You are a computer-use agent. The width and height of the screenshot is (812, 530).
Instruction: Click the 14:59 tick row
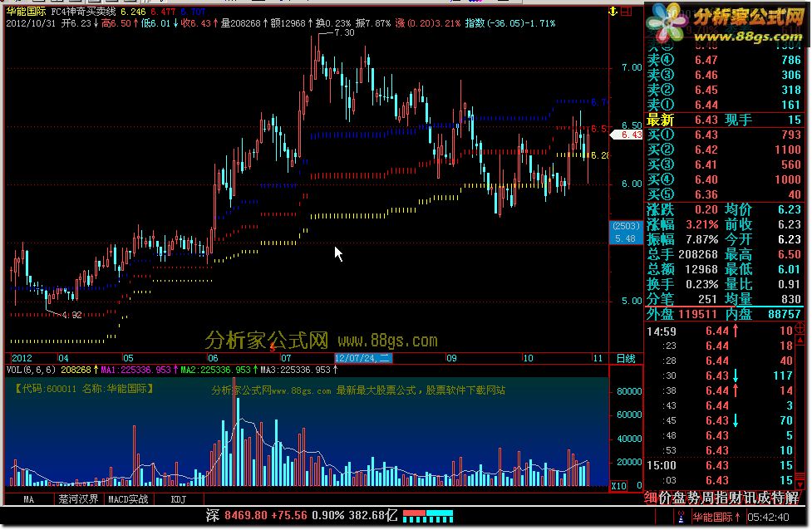720,331
